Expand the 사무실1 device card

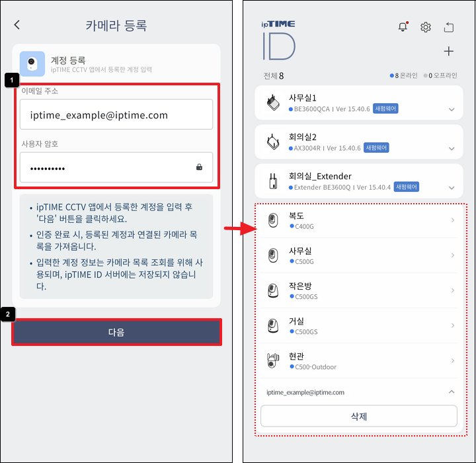coord(452,109)
